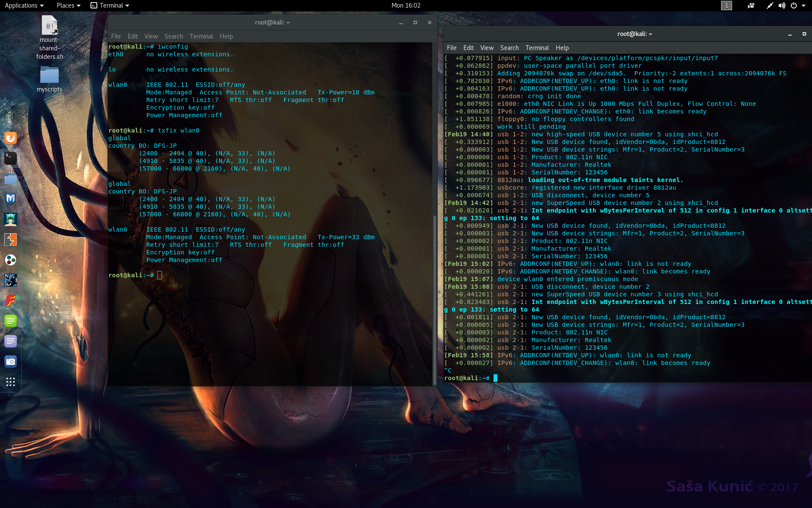812x508 pixels.
Task: Close the left terminal window
Action: click(x=430, y=23)
